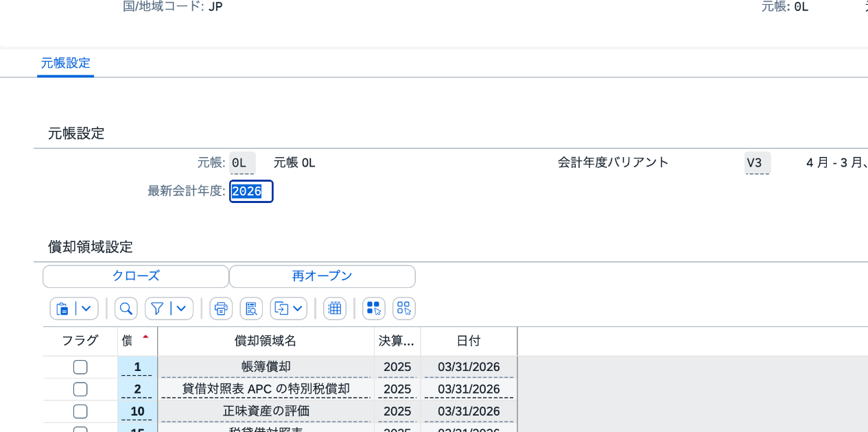This screenshot has width=868, height=432.
Task: Check the flag box for 貸借対照表 APC row
Action: tap(80, 389)
